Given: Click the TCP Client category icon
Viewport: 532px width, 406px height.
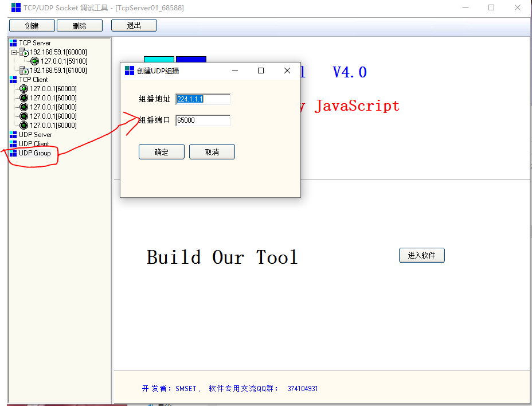Looking at the screenshot, I should click(x=13, y=79).
